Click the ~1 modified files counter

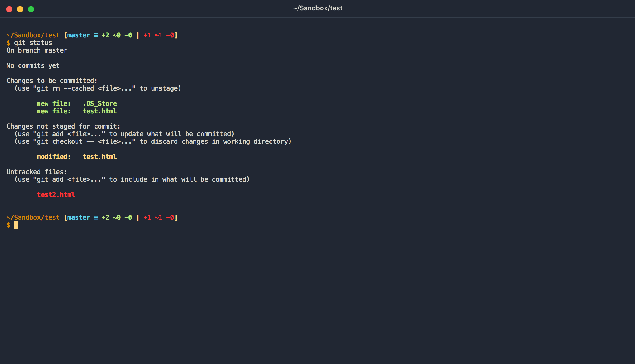tap(158, 35)
